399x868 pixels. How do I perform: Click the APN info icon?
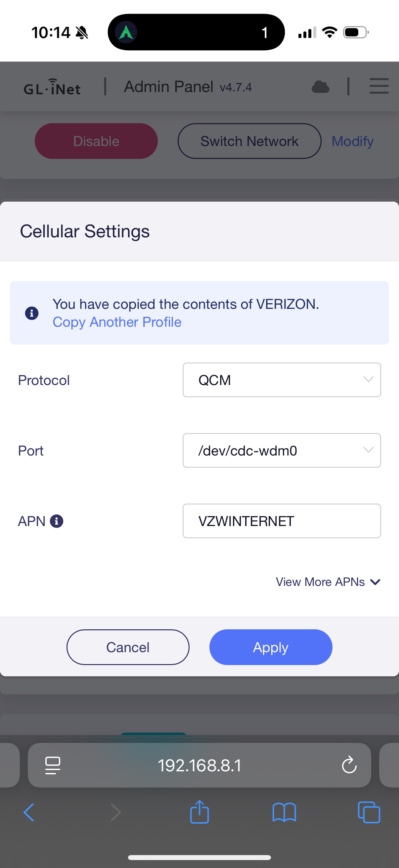coord(57,521)
